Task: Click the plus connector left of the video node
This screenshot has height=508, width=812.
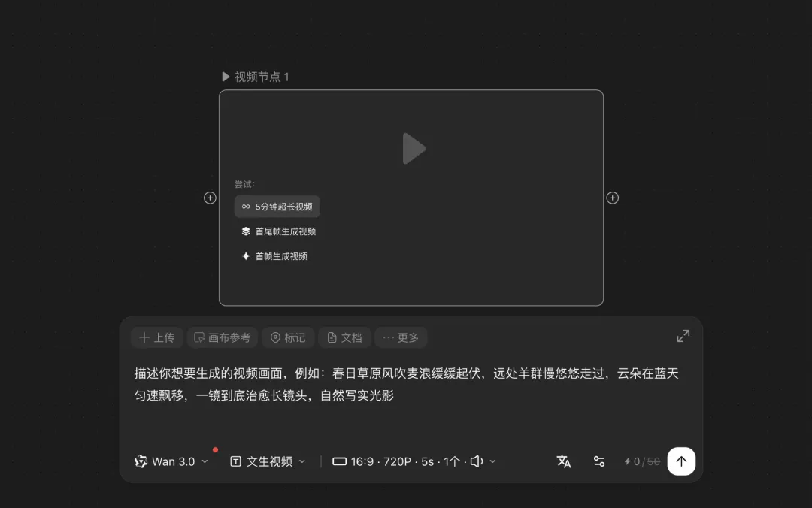Action: pos(210,198)
